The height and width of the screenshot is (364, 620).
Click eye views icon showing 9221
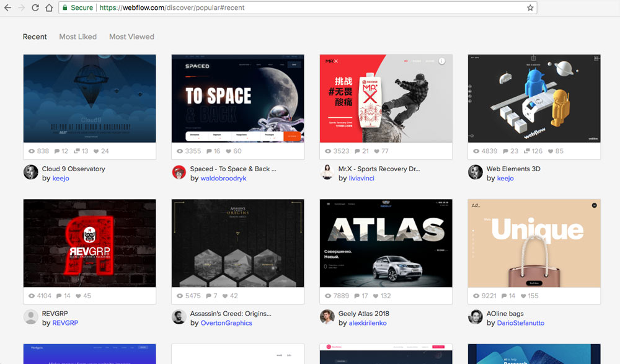[476, 296]
